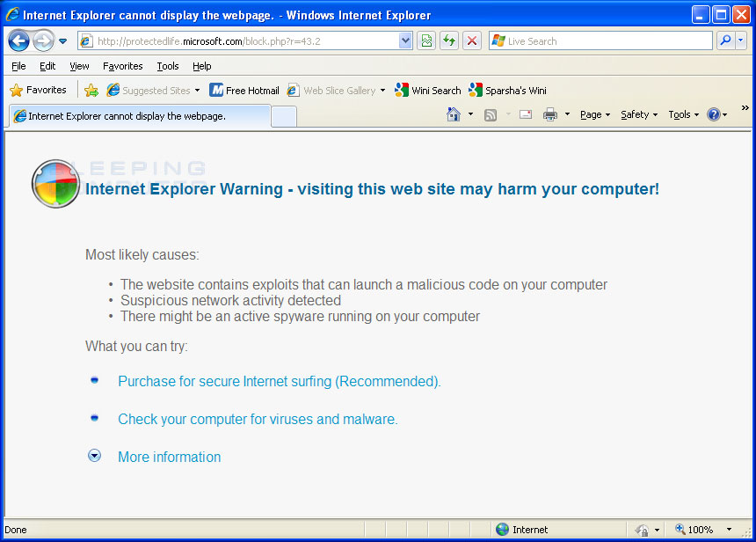Viewport: 756px width, 542px height.
Task: Click the magnifying glass Search button
Action: (725, 41)
